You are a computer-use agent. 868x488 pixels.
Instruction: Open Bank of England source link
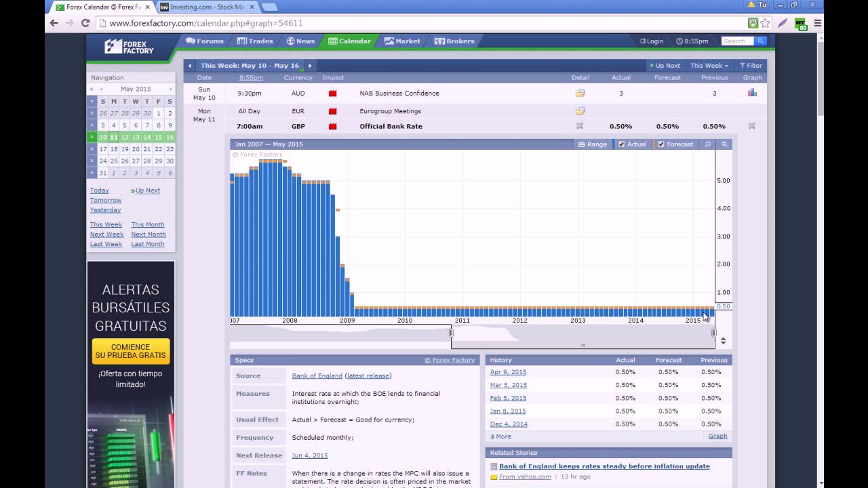click(x=317, y=375)
